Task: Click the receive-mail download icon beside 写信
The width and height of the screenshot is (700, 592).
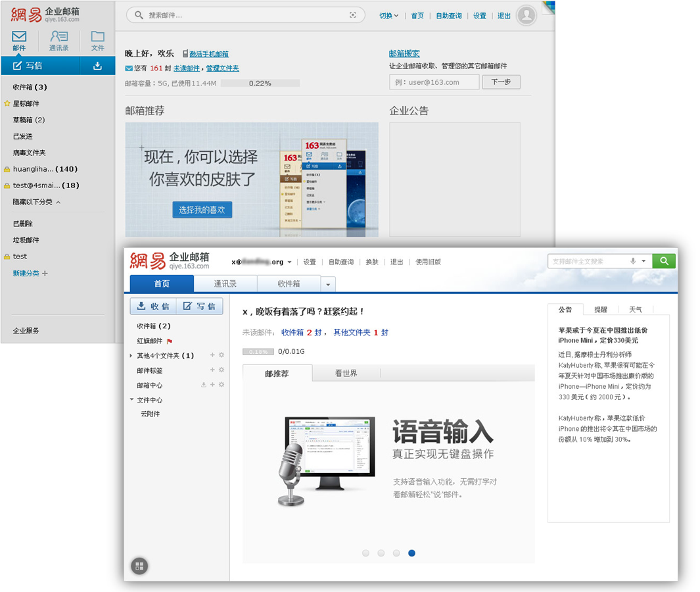Action: click(97, 66)
